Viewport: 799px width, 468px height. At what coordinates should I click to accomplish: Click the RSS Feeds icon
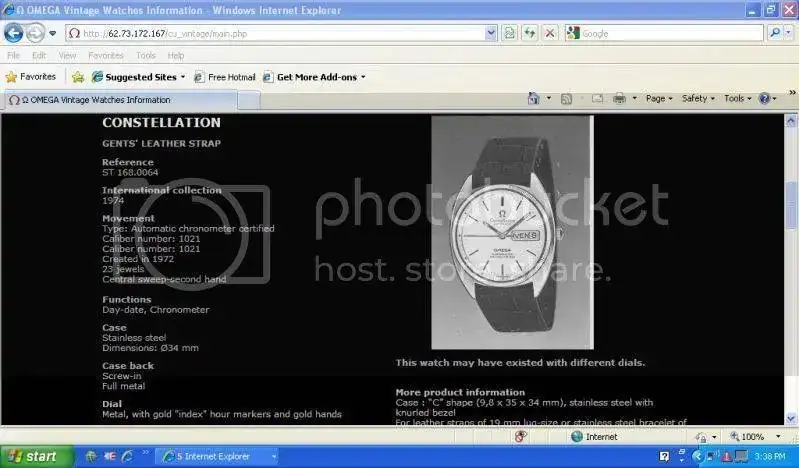[566, 99]
